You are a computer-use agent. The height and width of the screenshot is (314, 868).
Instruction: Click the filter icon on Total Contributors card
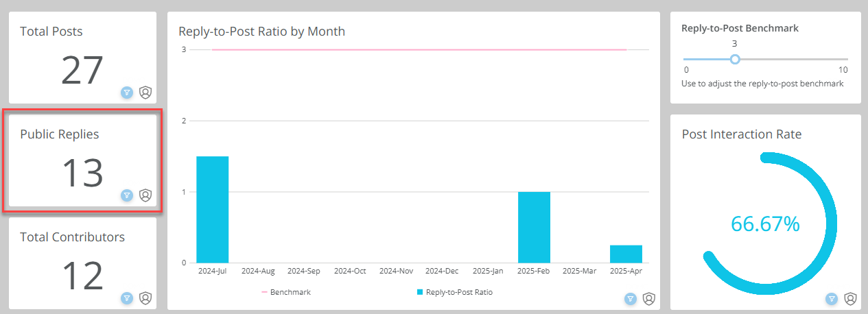pos(127,298)
